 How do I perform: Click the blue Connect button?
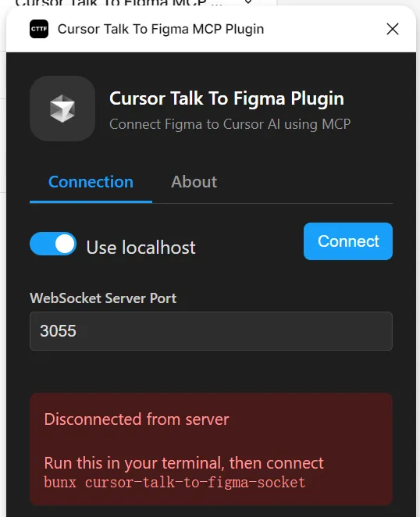coord(348,241)
